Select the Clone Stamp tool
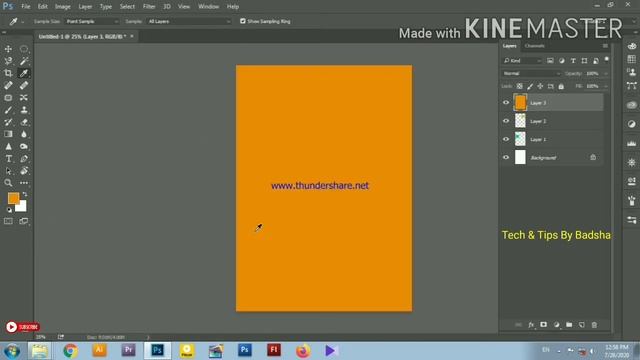The height and width of the screenshot is (360, 640). 24,110
